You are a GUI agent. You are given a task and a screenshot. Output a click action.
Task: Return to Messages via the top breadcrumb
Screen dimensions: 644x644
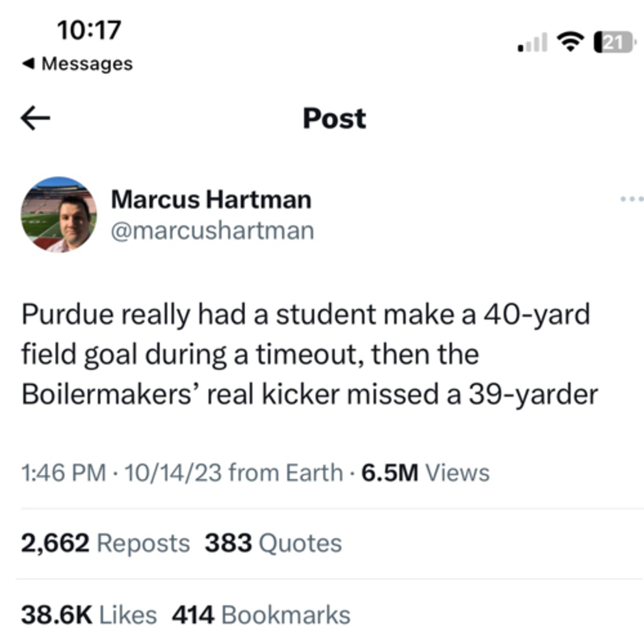pos(77,64)
